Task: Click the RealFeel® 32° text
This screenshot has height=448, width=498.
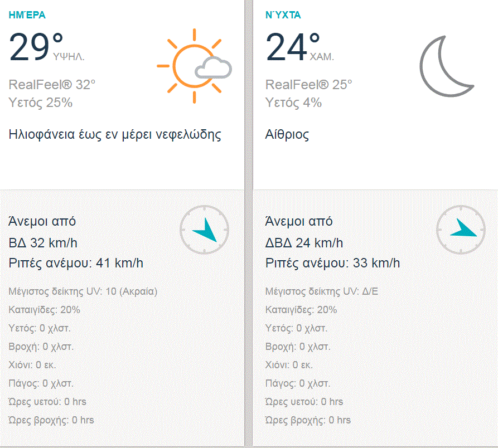Action: tap(52, 85)
